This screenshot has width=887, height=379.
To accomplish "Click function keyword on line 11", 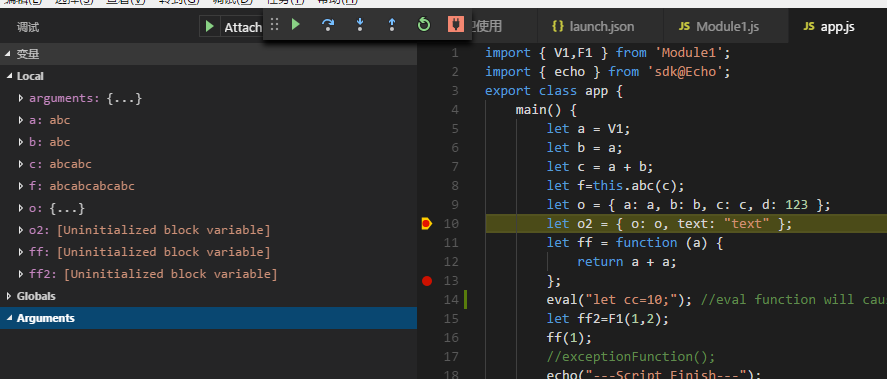I will [x=646, y=243].
